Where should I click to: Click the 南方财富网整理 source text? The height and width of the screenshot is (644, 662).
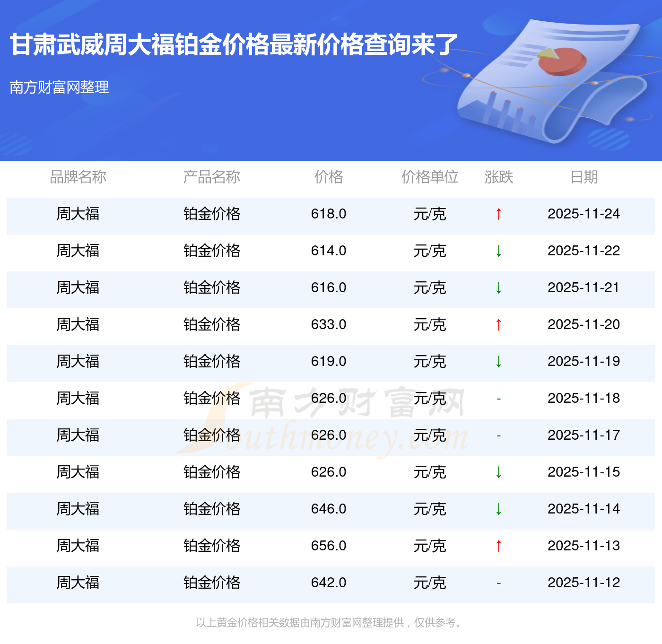tap(59, 87)
